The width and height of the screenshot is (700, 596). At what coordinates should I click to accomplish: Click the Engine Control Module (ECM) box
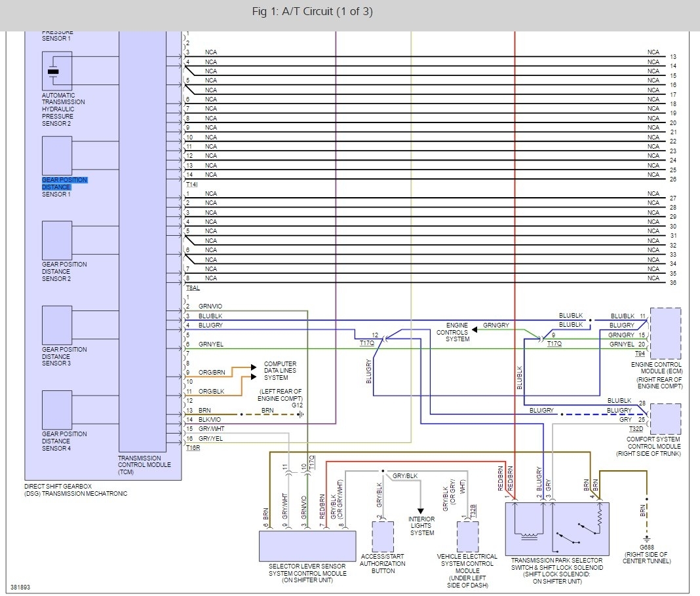tap(665, 332)
